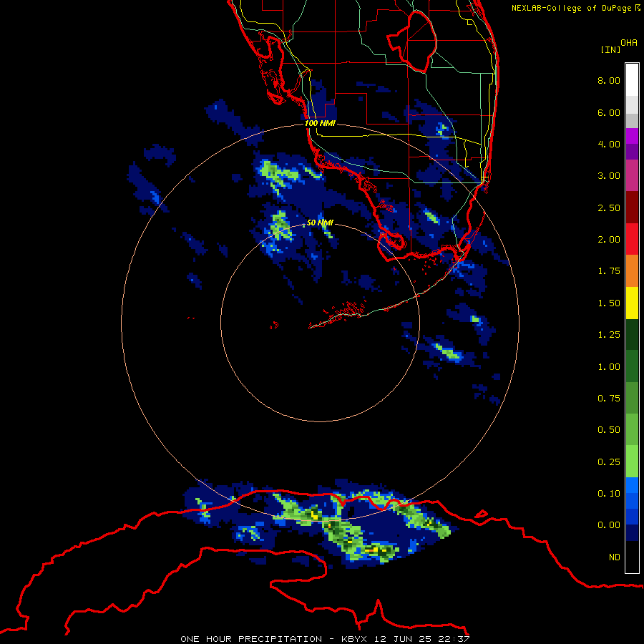Image resolution: width=644 pixels, height=644 pixels.
Task: Click the 2.50 legend value
Action: click(x=609, y=208)
